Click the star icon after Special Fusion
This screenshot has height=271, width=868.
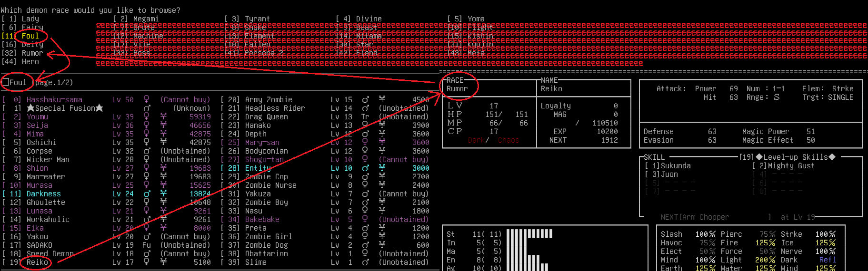(100, 108)
